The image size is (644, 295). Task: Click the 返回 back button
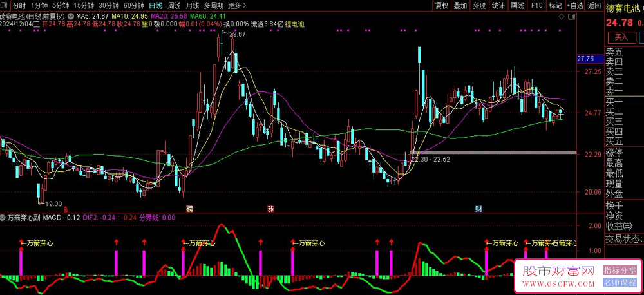(594, 6)
